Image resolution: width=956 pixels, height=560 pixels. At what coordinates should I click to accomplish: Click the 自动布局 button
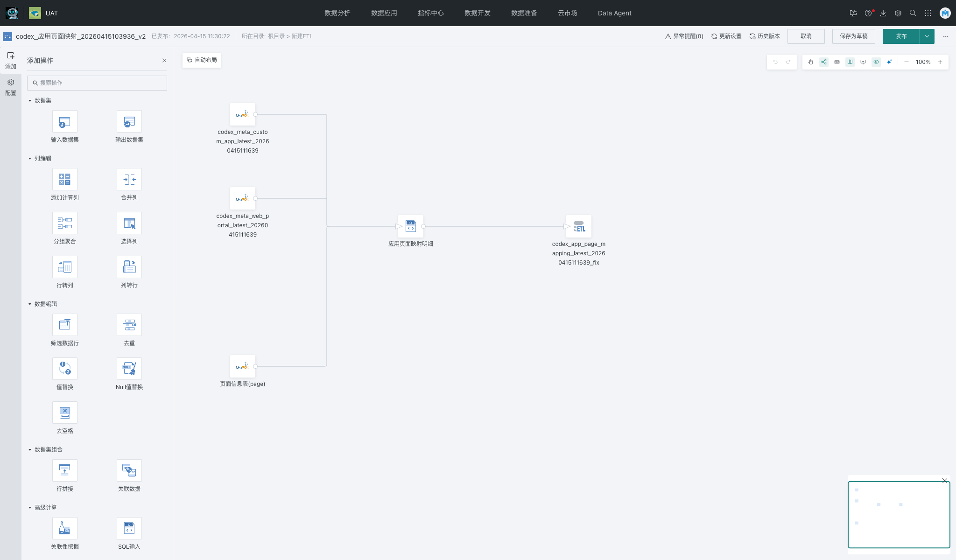pyautogui.click(x=202, y=60)
